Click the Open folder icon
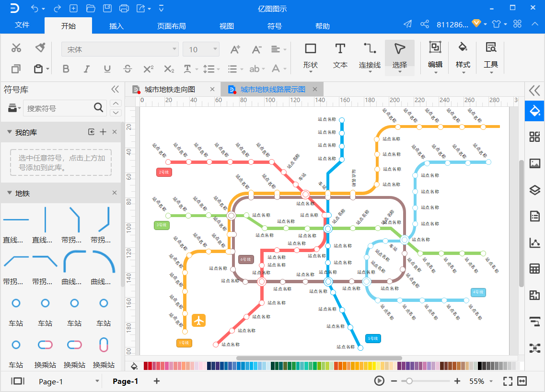 tap(91, 8)
